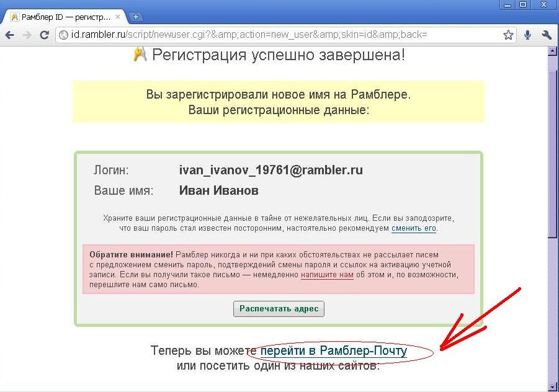Click the login ivan_ivanov_19761@rambler.ru text
559x392 pixels.
coord(271,170)
